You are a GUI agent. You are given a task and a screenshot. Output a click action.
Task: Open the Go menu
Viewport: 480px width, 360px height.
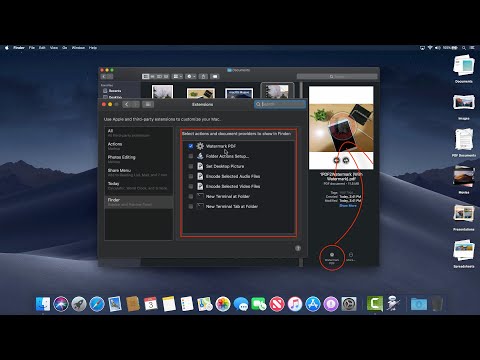pos(64,48)
